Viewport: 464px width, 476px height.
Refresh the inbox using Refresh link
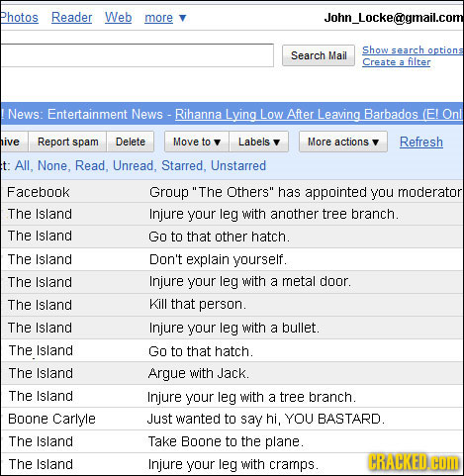point(421,142)
